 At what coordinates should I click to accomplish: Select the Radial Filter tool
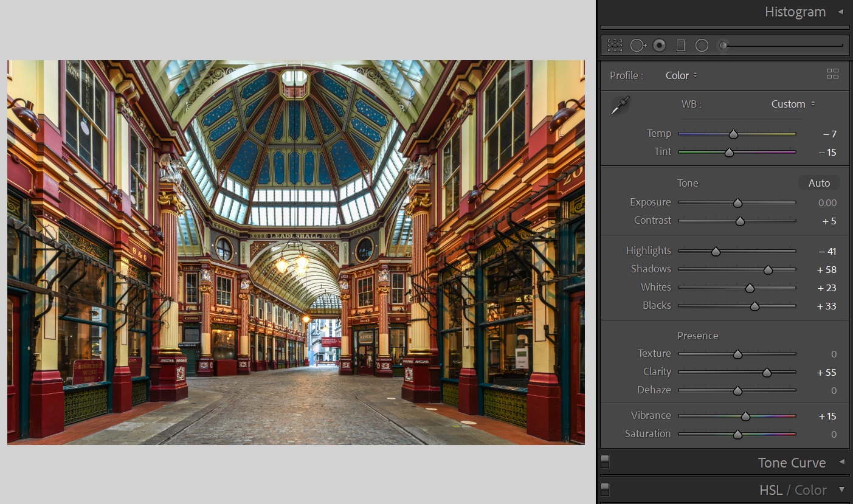702,45
